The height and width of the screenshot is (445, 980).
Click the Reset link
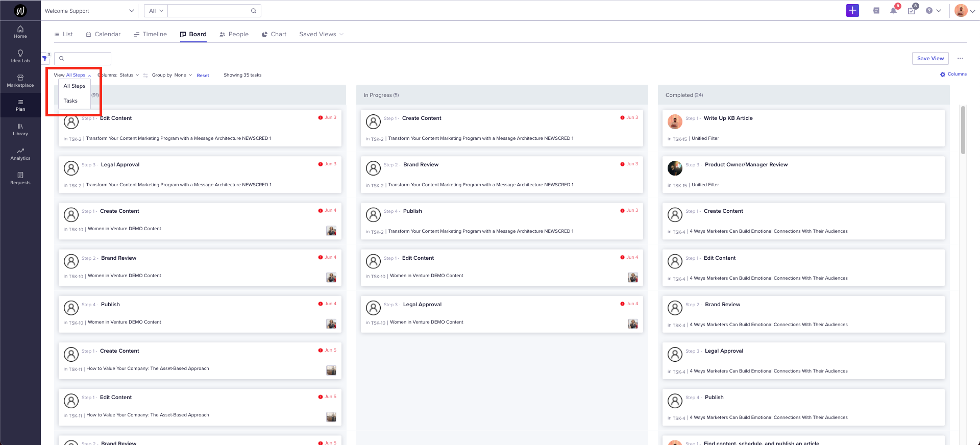pos(203,76)
